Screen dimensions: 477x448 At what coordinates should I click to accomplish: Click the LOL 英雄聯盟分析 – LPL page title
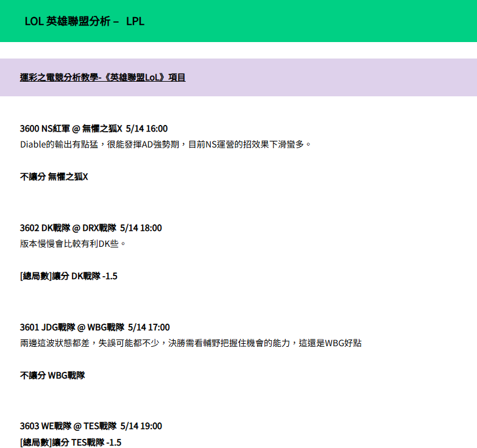click(x=85, y=21)
